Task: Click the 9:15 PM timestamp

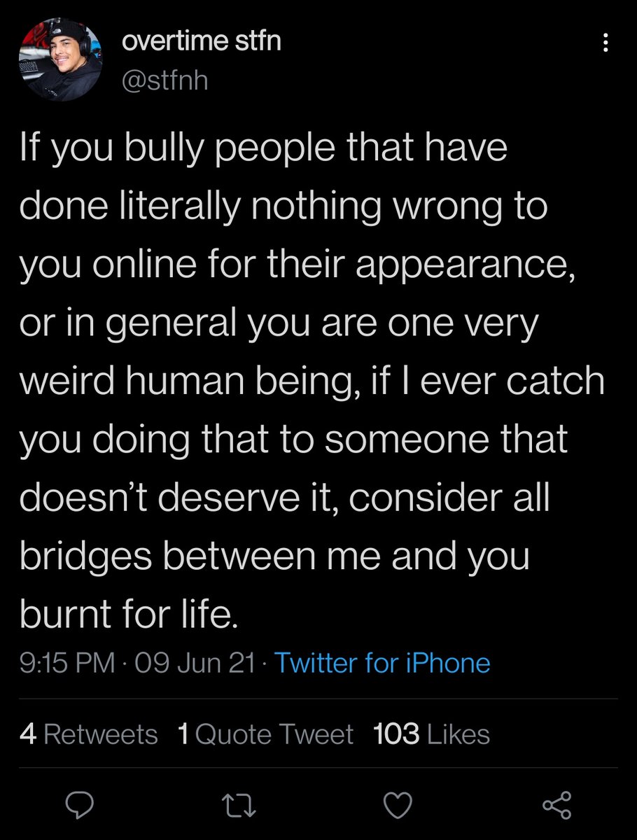Action: click(67, 662)
